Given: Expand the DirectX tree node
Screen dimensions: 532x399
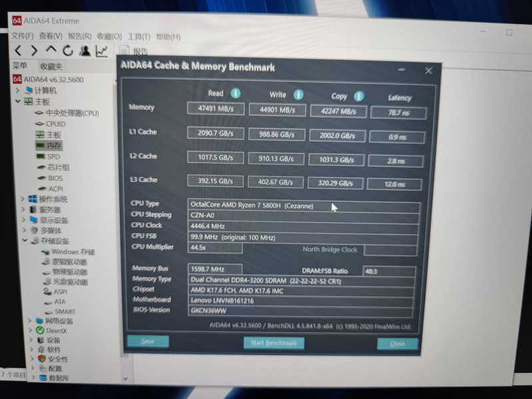Looking at the screenshot, I should [30, 330].
